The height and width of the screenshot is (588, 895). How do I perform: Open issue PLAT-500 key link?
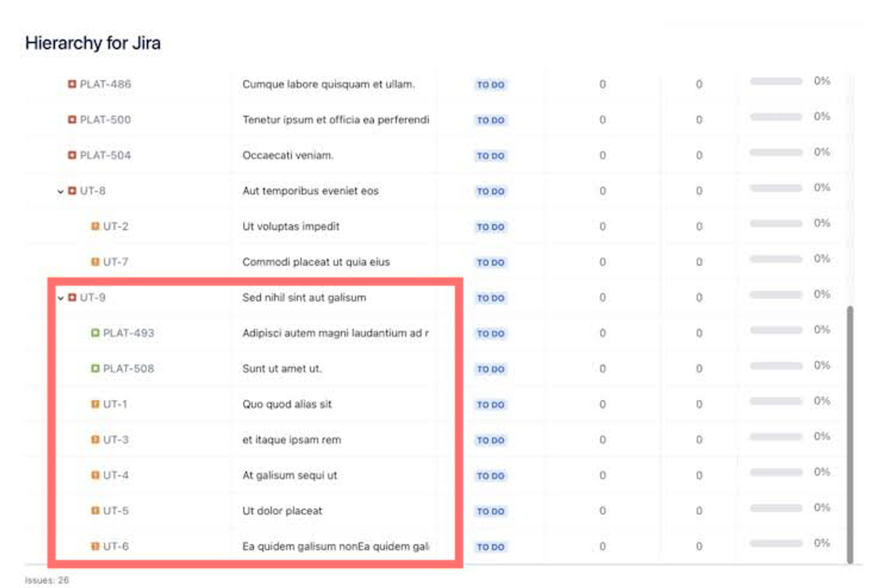pyautogui.click(x=105, y=120)
